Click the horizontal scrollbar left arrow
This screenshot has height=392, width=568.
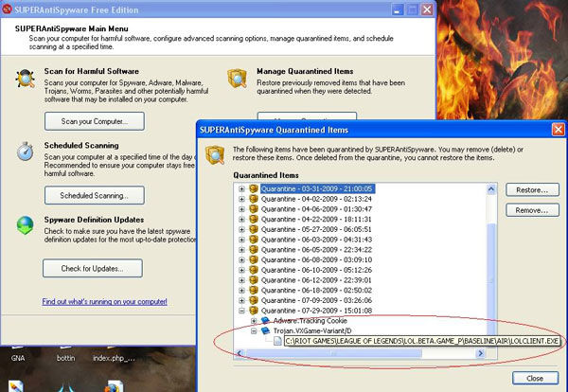coord(240,353)
